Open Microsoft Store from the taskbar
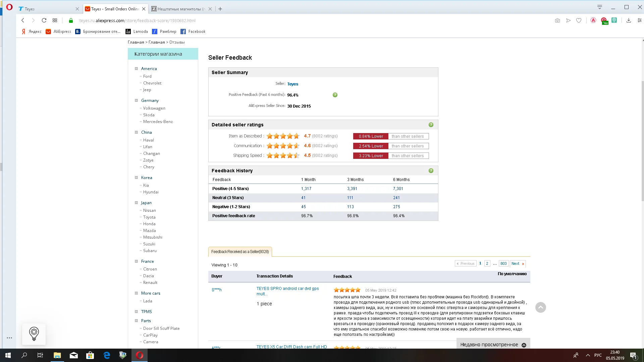The width and height of the screenshot is (644, 362). (x=90, y=355)
